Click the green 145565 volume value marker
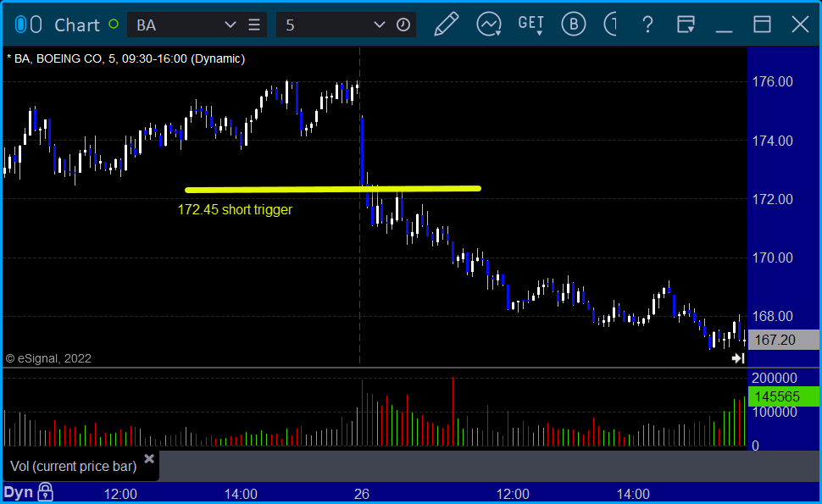The image size is (822, 504). 784,396
